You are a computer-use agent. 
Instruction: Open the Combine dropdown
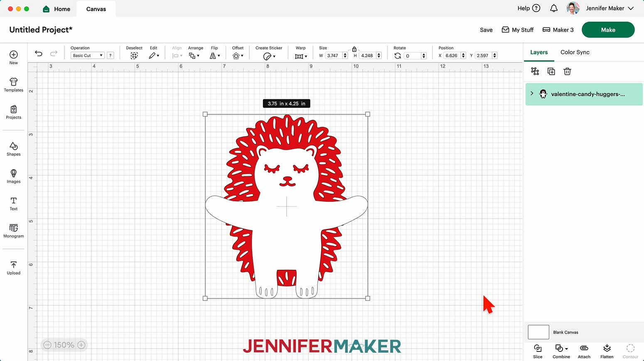(561, 351)
